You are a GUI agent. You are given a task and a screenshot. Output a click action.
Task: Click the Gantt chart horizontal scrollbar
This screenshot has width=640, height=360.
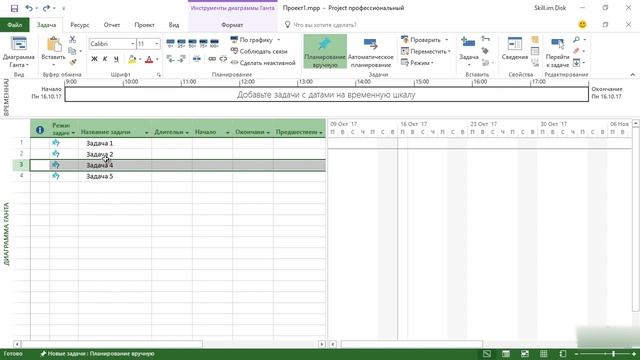point(412,344)
